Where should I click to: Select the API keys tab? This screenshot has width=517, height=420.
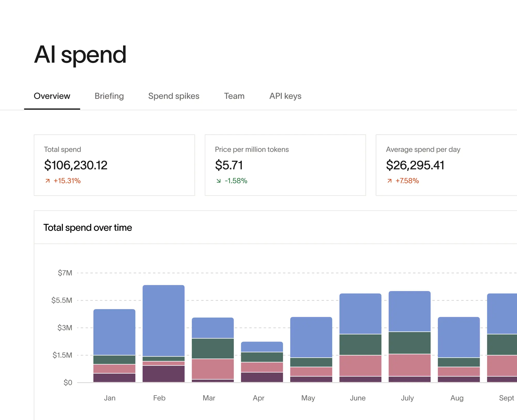click(285, 96)
